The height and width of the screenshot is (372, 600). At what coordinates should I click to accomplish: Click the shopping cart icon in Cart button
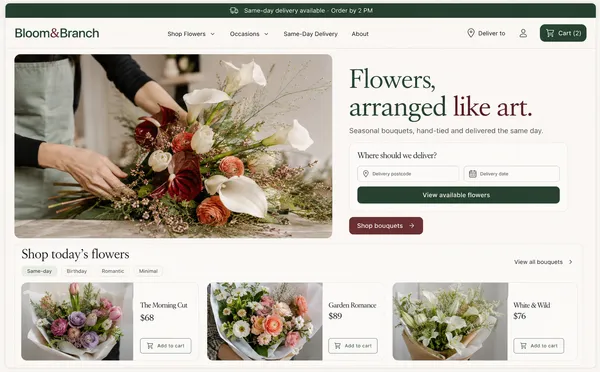pos(550,33)
